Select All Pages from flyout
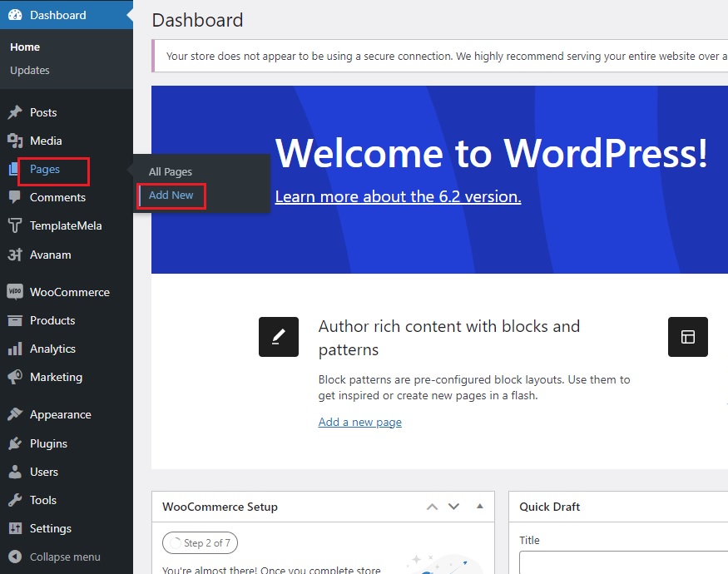Image resolution: width=728 pixels, height=574 pixels. point(171,172)
